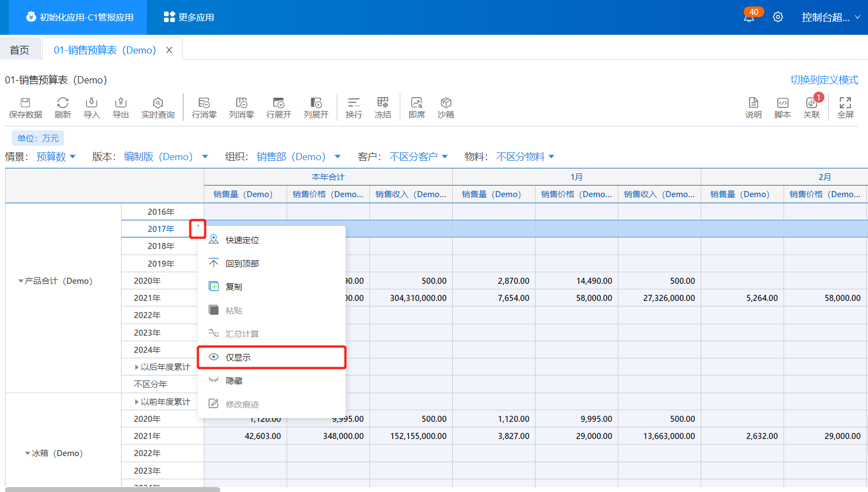Collapse the 产品合计 (Demo) tree node

[x=21, y=281]
